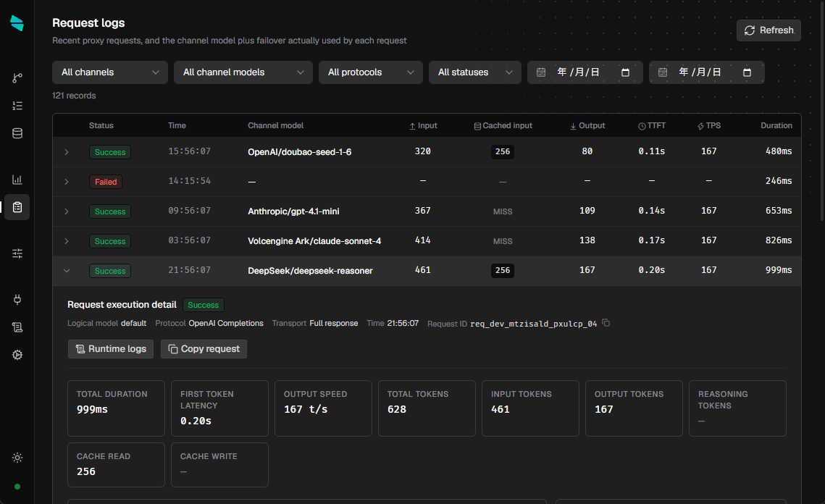Click the red Failed status badge
Viewport: 825px width, 504px height.
point(106,182)
